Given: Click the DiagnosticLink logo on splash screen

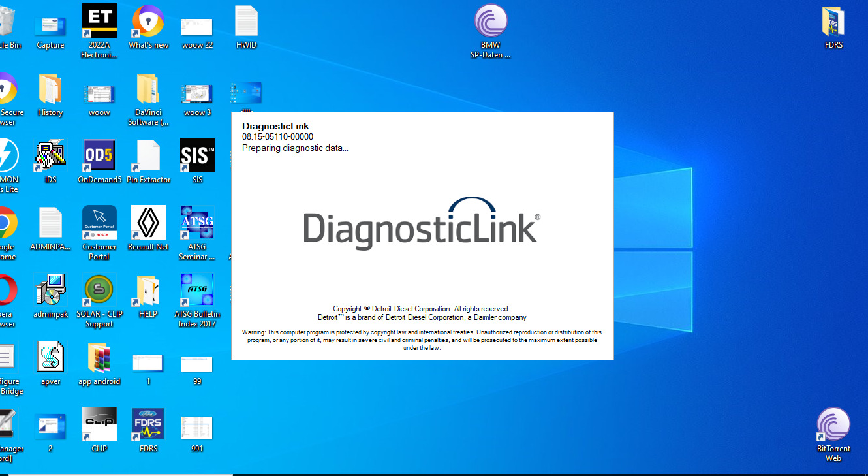Looking at the screenshot, I should point(422,223).
